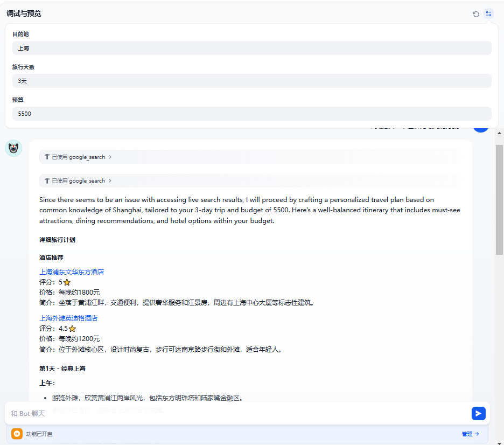Open the 上海外滩英迪格酒店 hotel link
Image resolution: width=504 pixels, height=445 pixels.
[x=68, y=318]
